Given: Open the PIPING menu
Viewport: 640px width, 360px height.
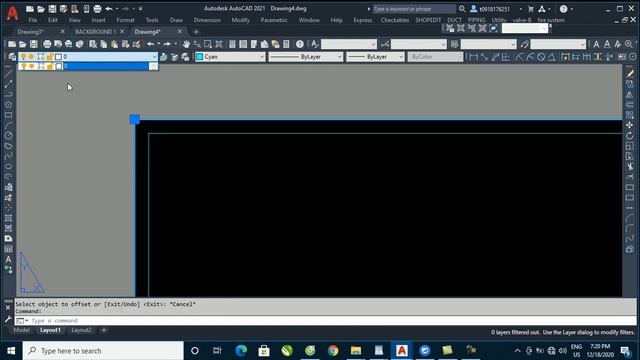Looking at the screenshot, I should click(x=476, y=20).
